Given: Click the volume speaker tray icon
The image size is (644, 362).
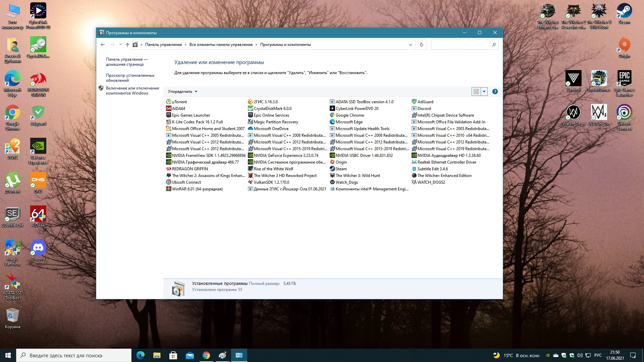Looking at the screenshot, I should pyautogui.click(x=580, y=355).
